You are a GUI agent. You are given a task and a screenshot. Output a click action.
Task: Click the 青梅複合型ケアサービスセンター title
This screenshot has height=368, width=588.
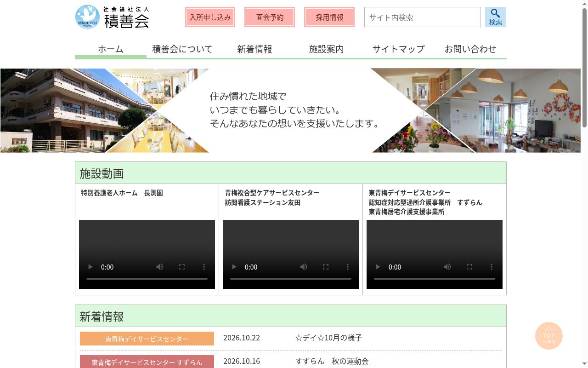point(272,193)
